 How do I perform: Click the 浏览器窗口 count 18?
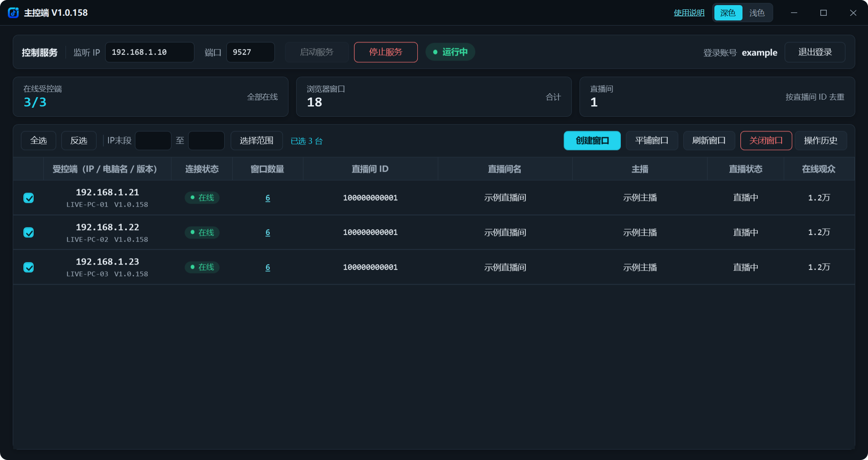(314, 102)
